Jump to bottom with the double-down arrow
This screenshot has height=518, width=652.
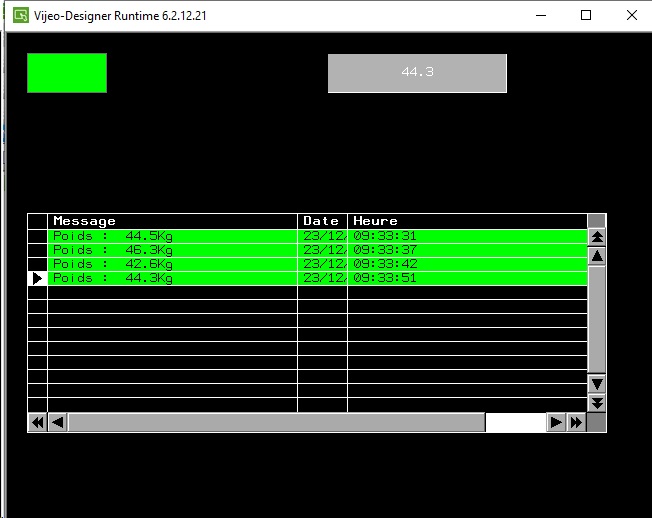[597, 403]
